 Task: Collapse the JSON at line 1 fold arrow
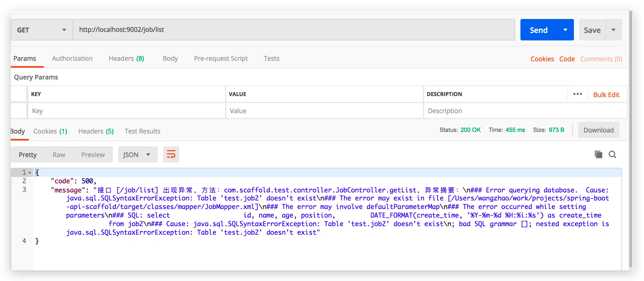click(30, 173)
